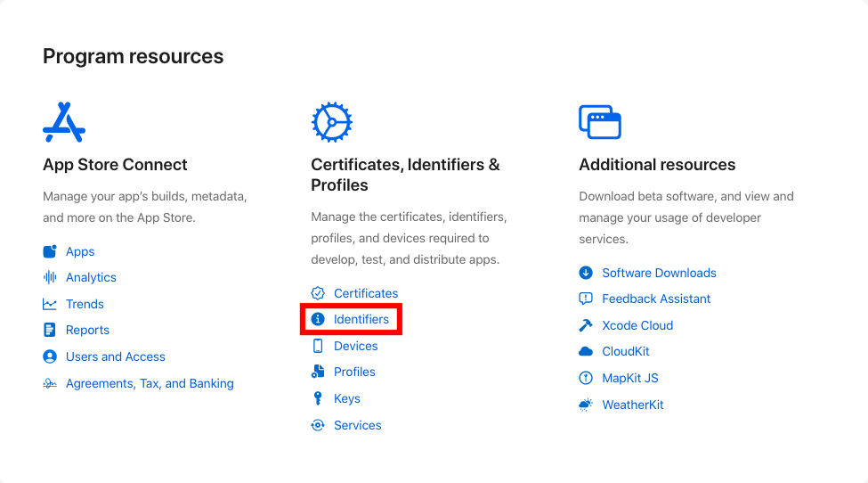This screenshot has width=868, height=483.
Task: Open the Reports link
Action: [x=87, y=330]
